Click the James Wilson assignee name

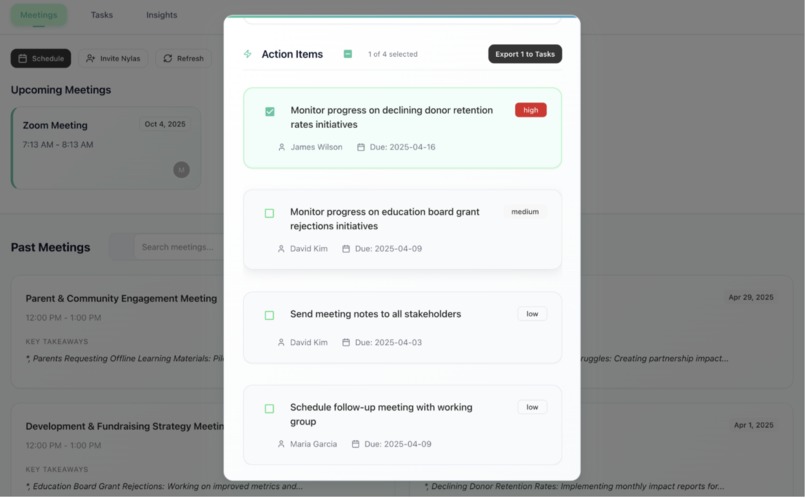pyautogui.click(x=316, y=147)
